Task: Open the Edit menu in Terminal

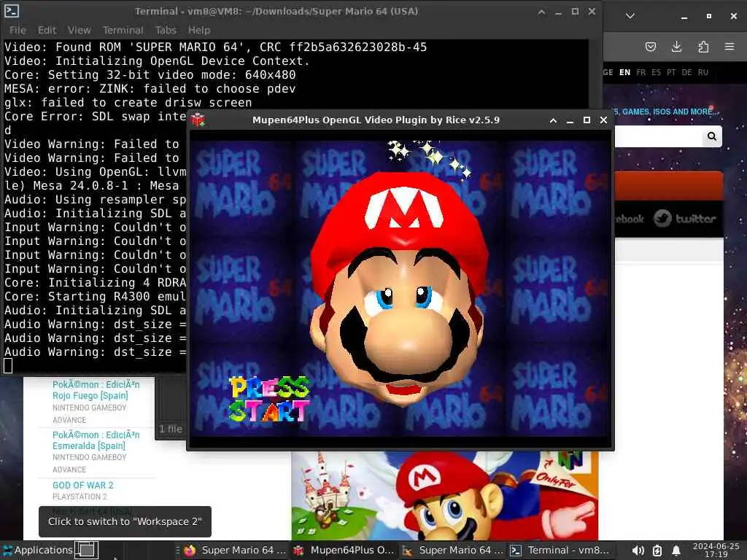Action: (x=47, y=30)
